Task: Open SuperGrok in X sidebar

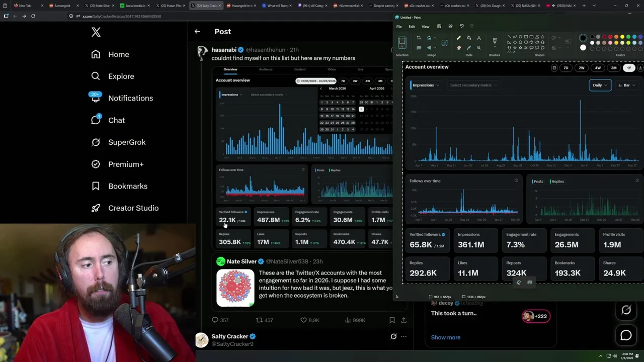Action: click(118, 142)
